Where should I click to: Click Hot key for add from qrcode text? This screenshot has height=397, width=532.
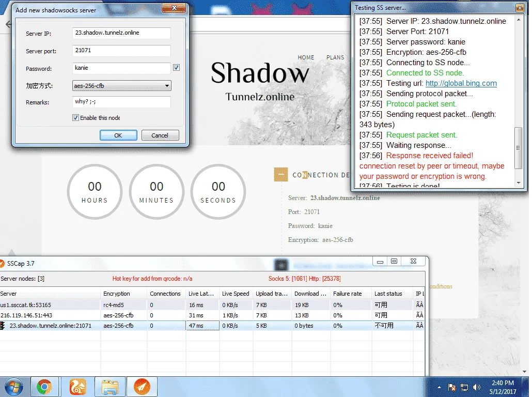click(152, 279)
